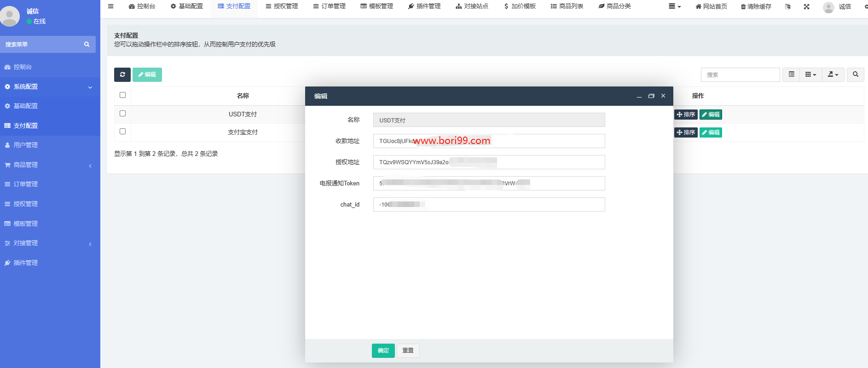Image resolution: width=868 pixels, height=368 pixels.
Task: Toggle fullscreen mode icon
Action: coord(806,6)
